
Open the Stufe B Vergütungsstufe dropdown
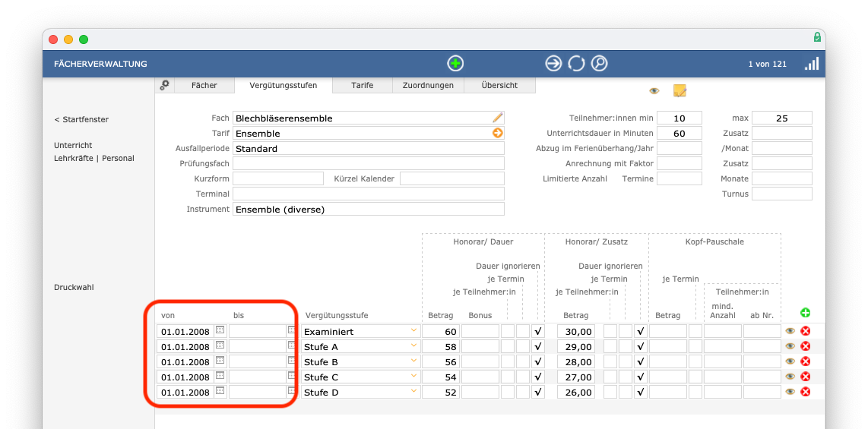413,361
